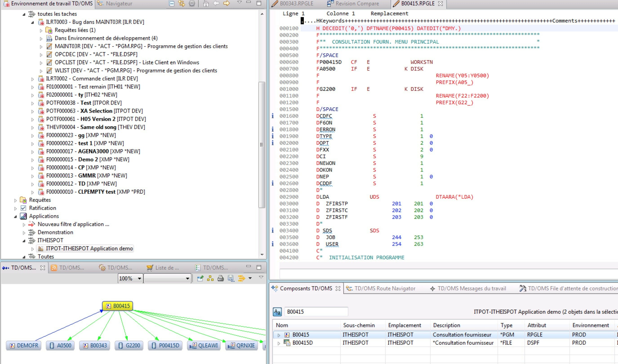Close the TD/OMS graph view tab
618x364 pixels.
tap(42, 268)
